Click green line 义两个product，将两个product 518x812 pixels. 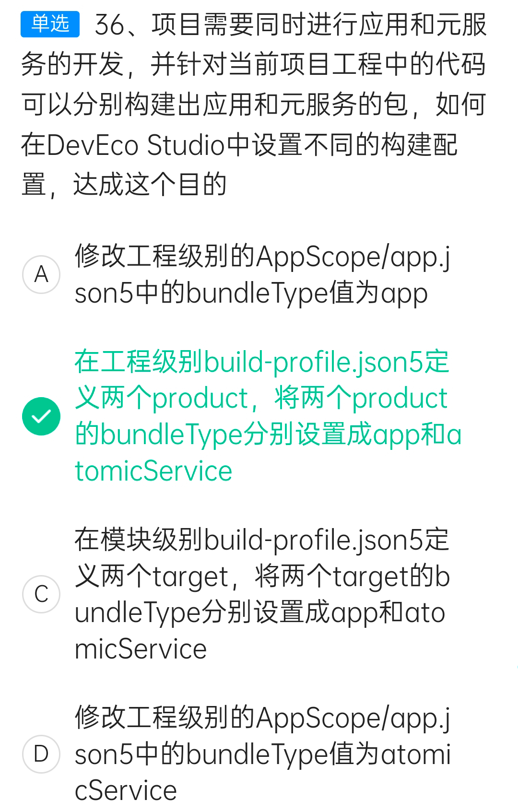click(261, 398)
